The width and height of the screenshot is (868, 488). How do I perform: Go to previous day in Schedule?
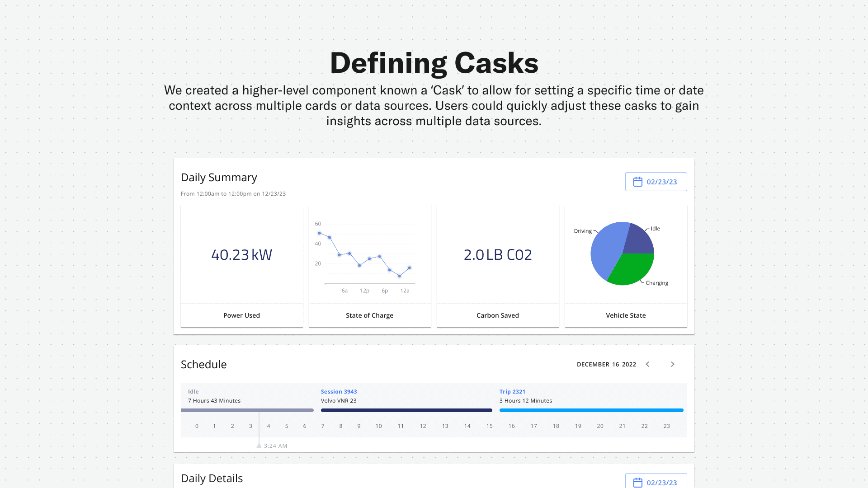coord(647,364)
